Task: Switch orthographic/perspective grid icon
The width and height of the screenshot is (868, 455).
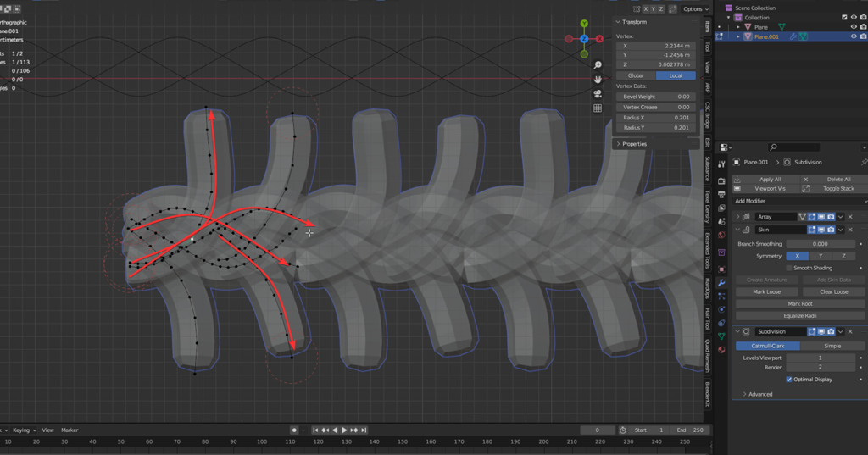Action: (598, 108)
